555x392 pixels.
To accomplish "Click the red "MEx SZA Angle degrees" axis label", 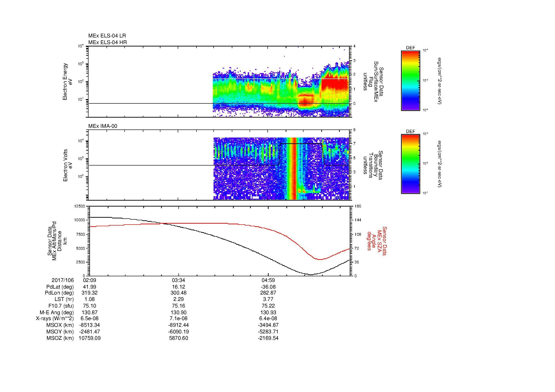I will [377, 241].
